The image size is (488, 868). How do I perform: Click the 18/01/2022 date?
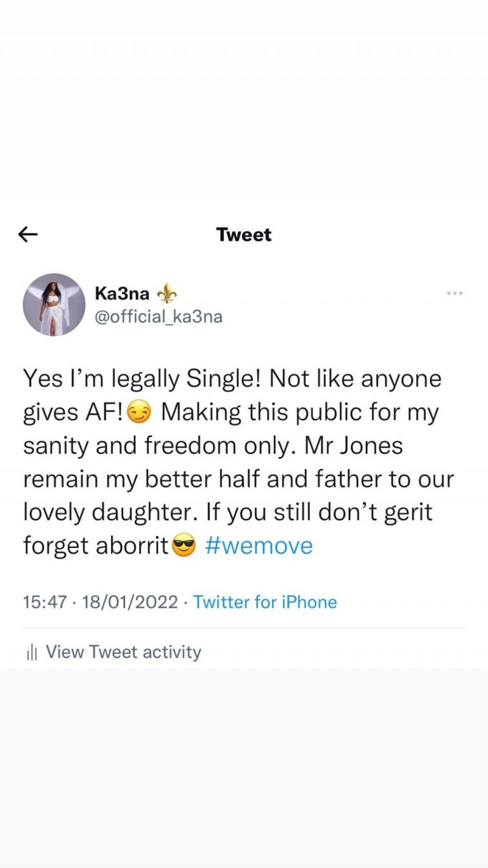[x=130, y=602]
